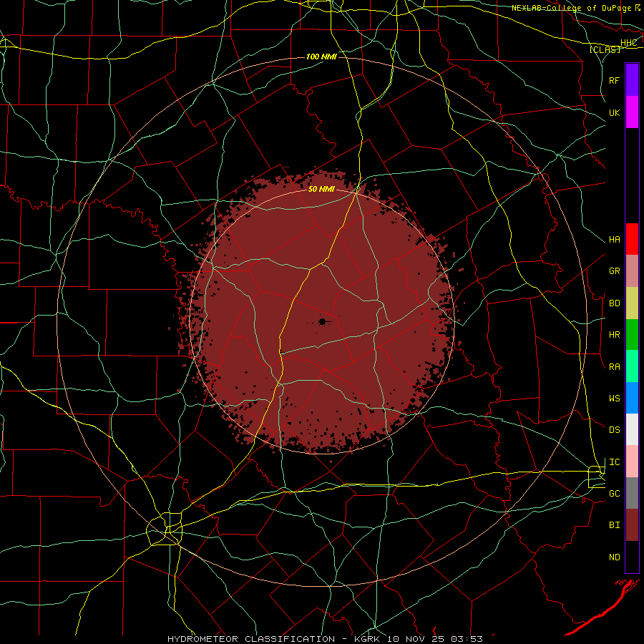Click the 03:53 timestamp
Viewport: 644px width, 644px height.
tap(467, 639)
